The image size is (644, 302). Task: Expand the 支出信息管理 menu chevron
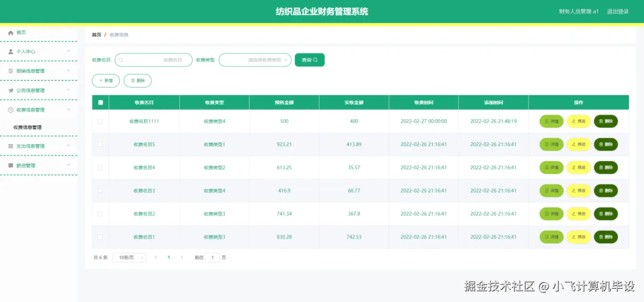pos(68,146)
